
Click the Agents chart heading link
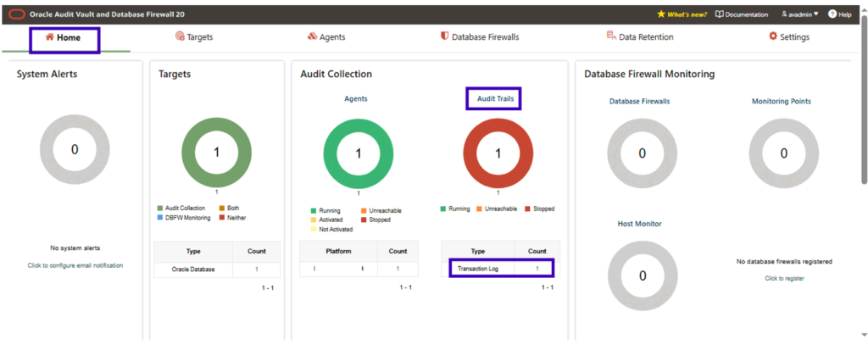tap(356, 99)
